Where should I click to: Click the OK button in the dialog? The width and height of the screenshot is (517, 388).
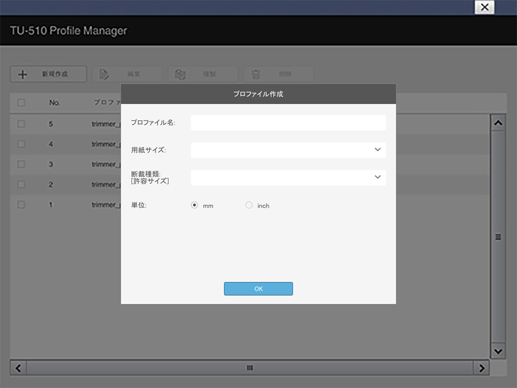258,289
